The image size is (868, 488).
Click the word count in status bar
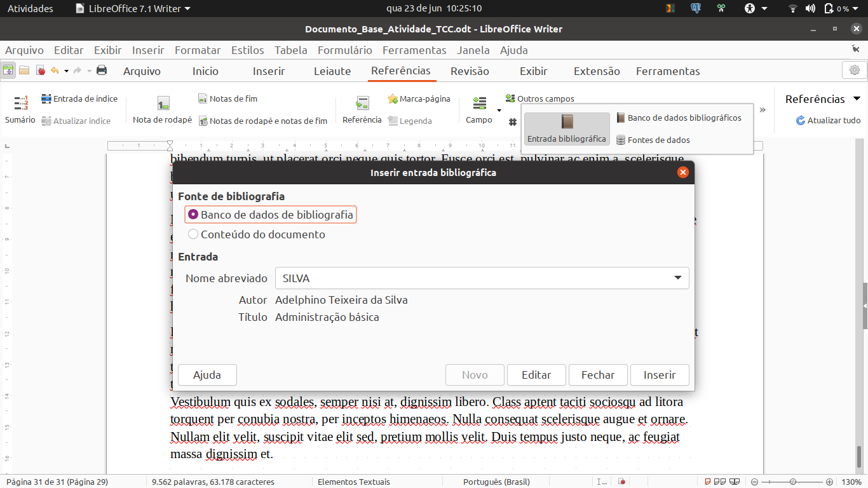pyautogui.click(x=213, y=482)
